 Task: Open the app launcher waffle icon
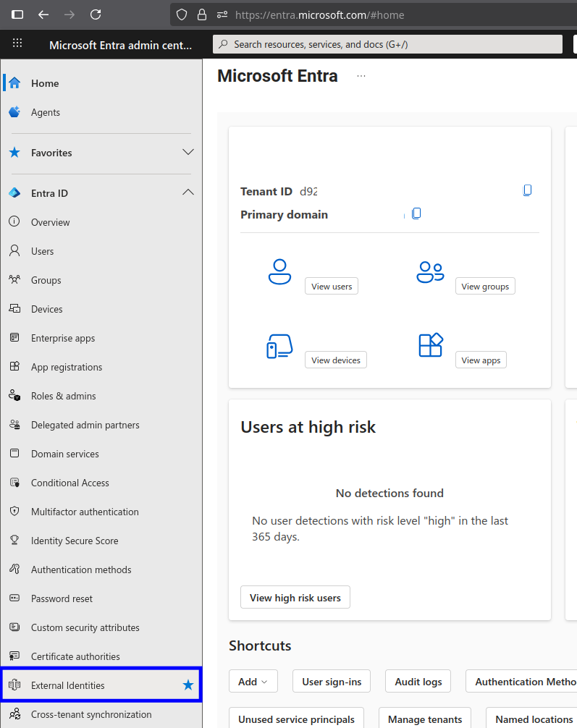(17, 43)
